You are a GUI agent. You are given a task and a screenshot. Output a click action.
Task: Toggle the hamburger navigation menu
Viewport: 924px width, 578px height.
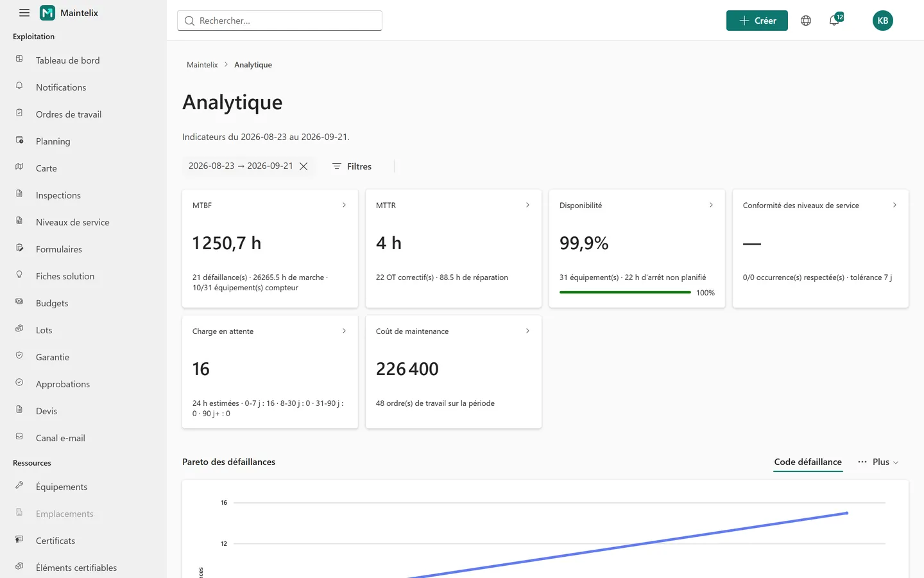[24, 13]
